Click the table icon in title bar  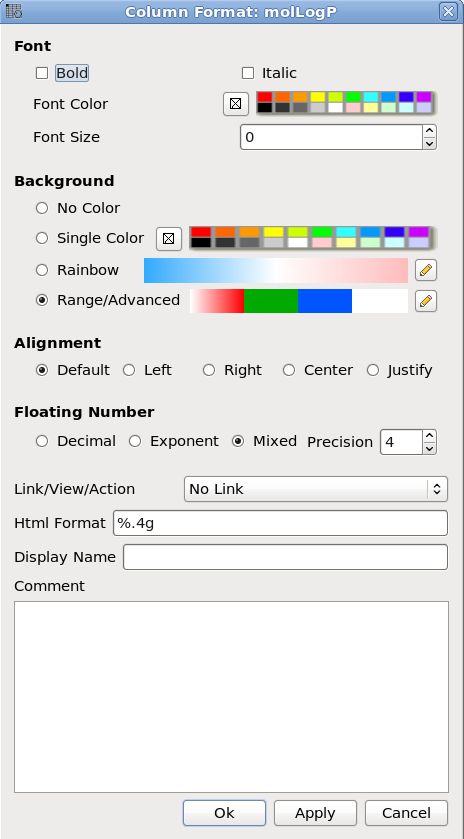pyautogui.click(x=14, y=11)
